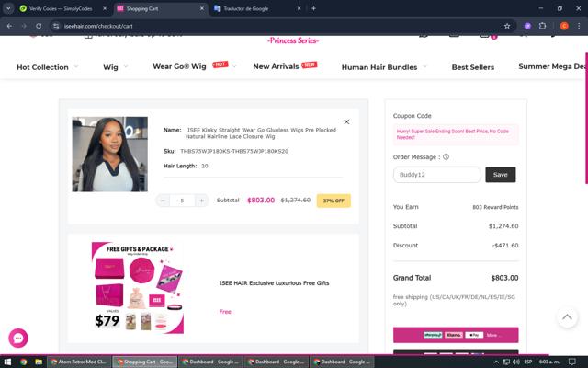This screenshot has height=368, width=588.
Task: Increase wig quantity with plus button
Action: [x=201, y=201]
